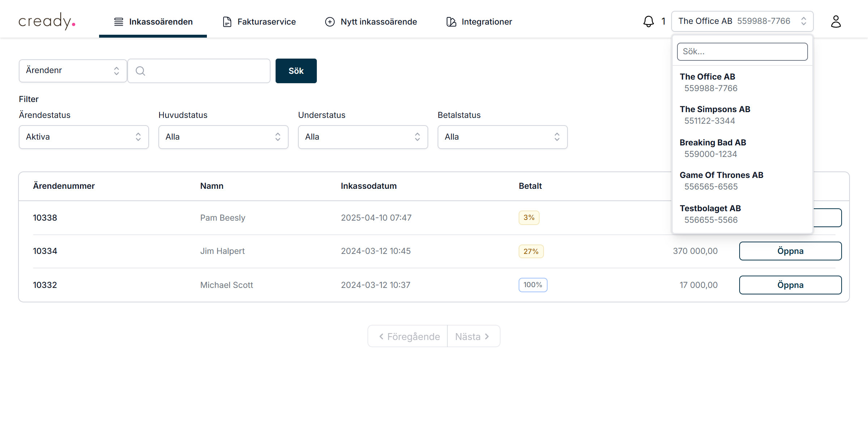The image size is (868, 421).
Task: Open the Ärendestatus Aktiva dropdown
Action: point(84,137)
